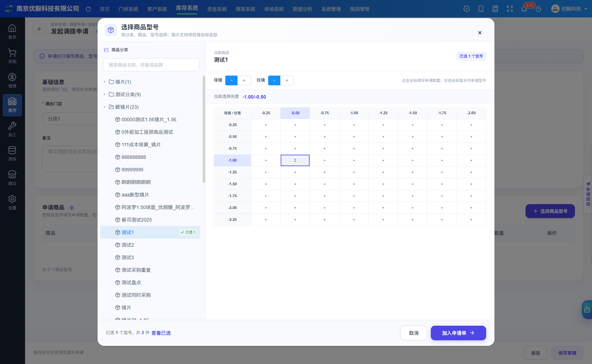The image size is (592, 364).
Task: Switch to 数据分析 top menu
Action: [302, 9]
